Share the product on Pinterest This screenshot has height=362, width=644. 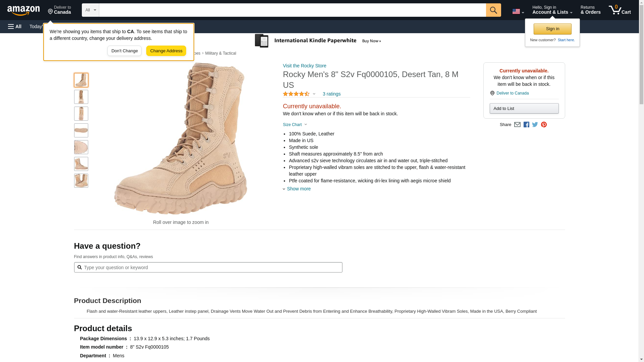coord(544,125)
